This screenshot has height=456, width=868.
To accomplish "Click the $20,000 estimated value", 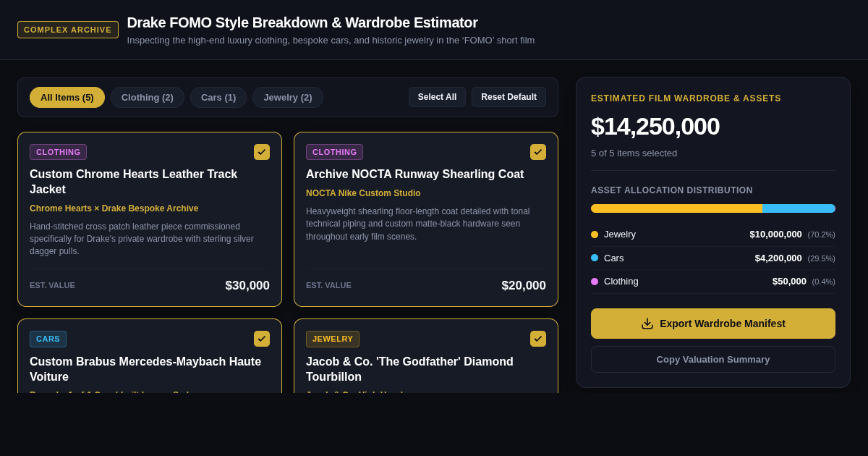I will tap(524, 286).
